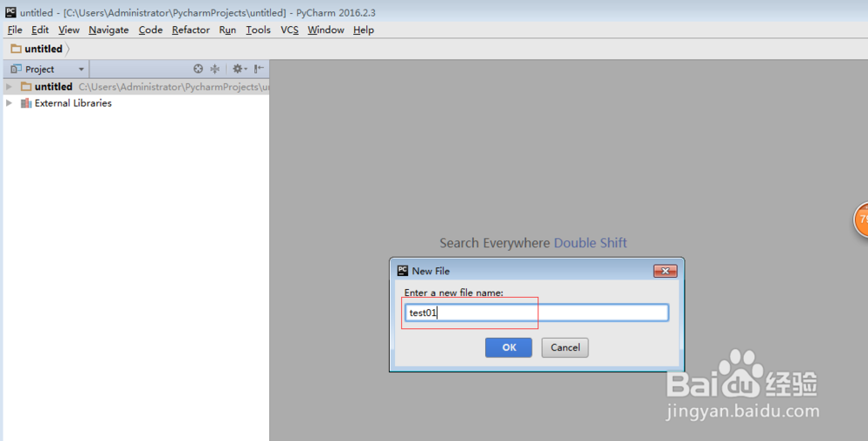The image size is (868, 441).
Task: Cancel the New File dialog
Action: (x=565, y=347)
